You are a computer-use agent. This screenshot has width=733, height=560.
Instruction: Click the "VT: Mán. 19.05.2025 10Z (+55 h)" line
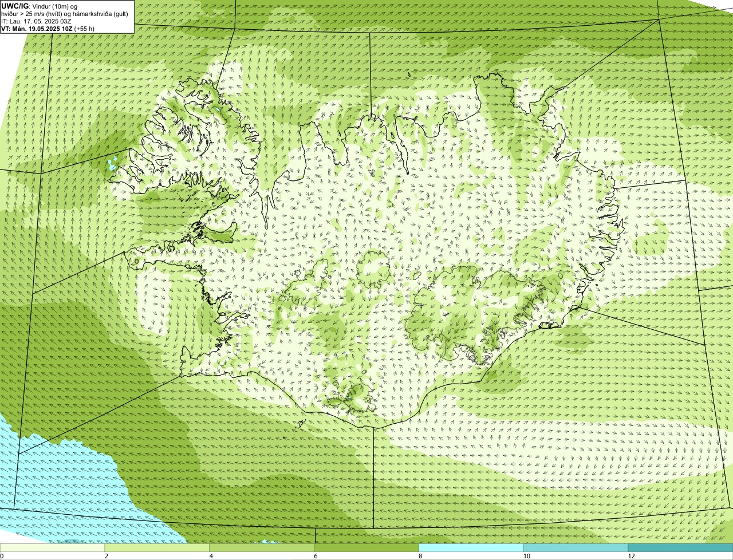48,28
